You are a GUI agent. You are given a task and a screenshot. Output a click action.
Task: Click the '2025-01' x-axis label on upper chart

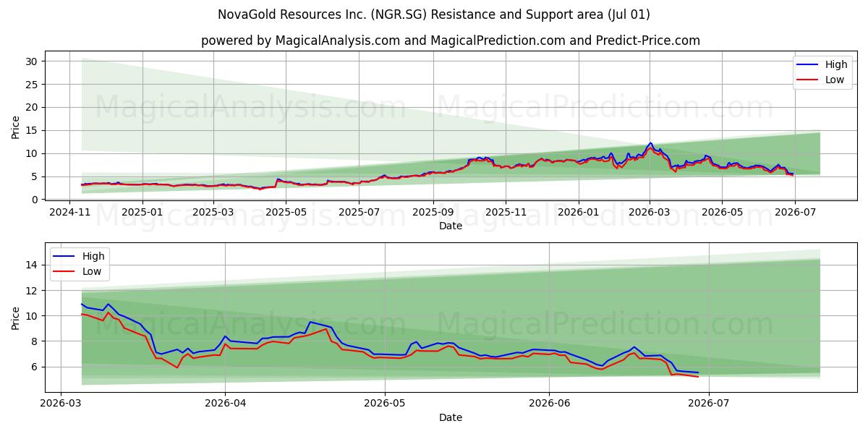(x=142, y=213)
